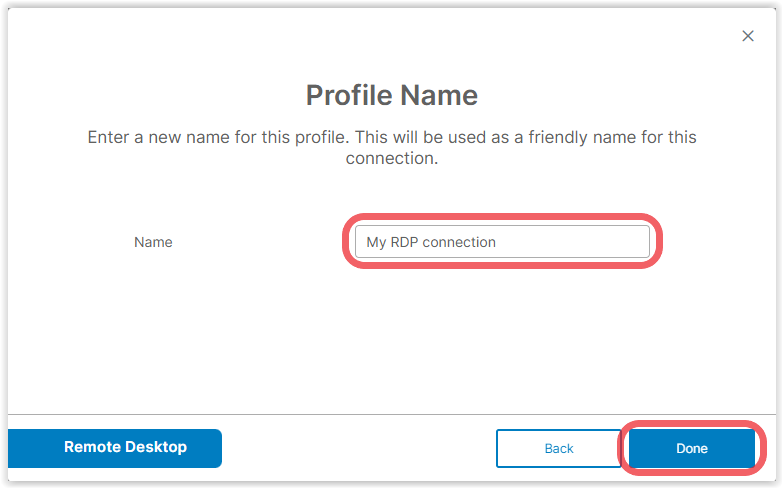
Task: Dismiss the dialog using the top-right X icon
Action: 748,36
